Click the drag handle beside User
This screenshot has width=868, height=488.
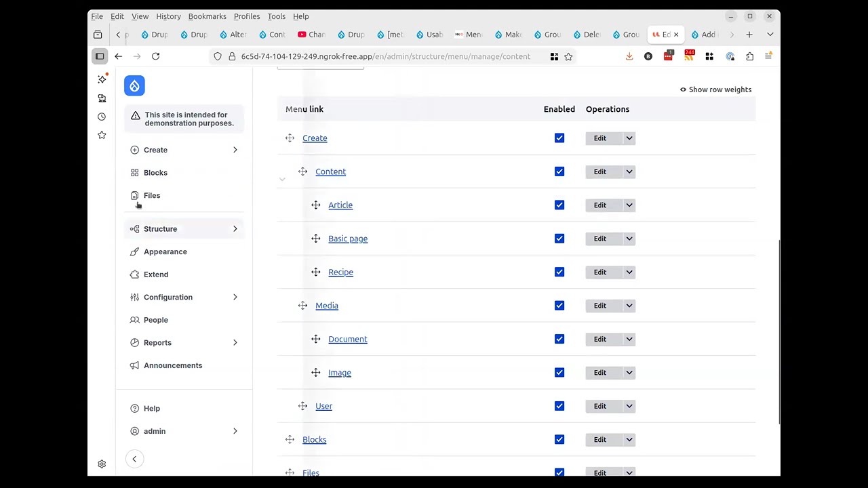(302, 406)
